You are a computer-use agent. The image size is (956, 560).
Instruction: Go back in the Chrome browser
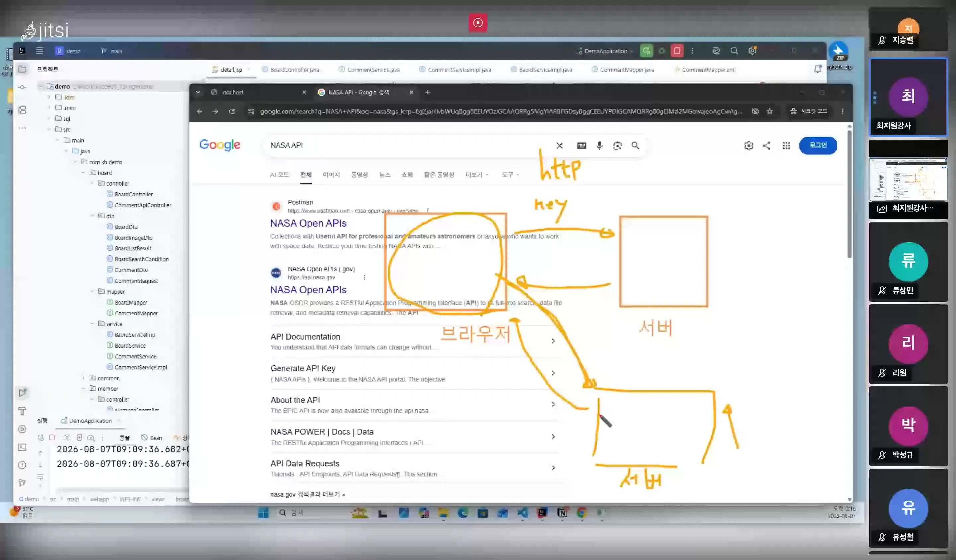coord(199,111)
